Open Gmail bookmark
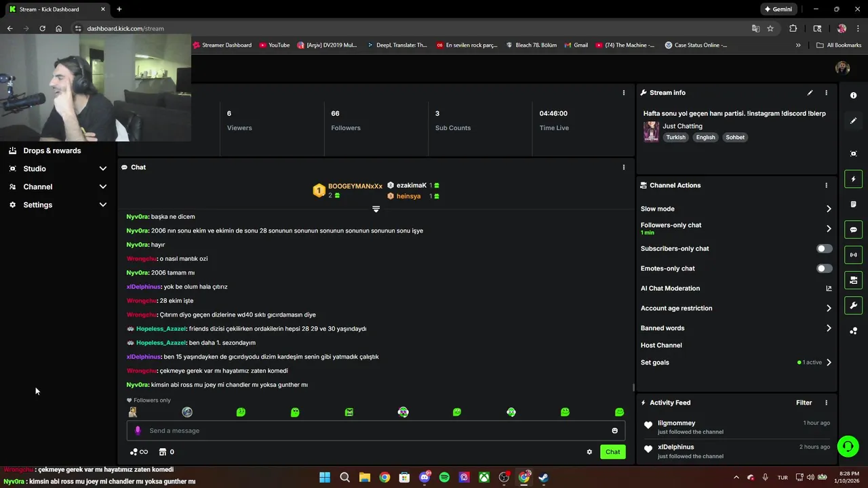This screenshot has height=488, width=868. tap(576, 45)
